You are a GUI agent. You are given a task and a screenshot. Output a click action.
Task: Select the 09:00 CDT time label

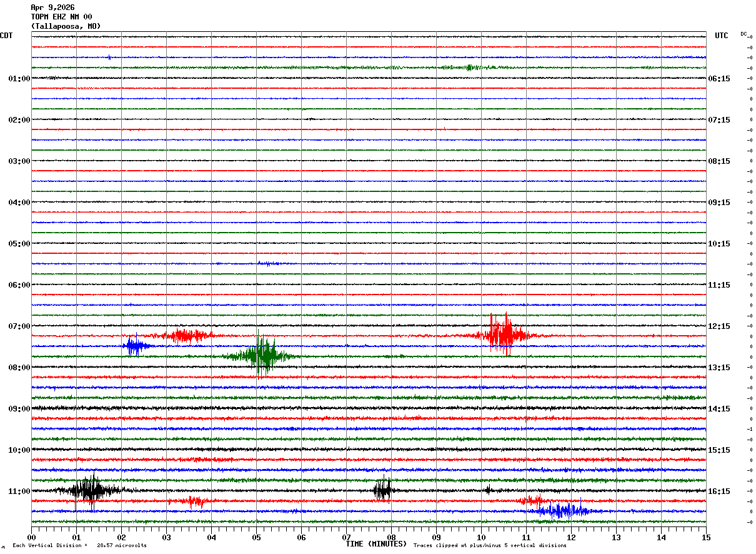pos(19,409)
